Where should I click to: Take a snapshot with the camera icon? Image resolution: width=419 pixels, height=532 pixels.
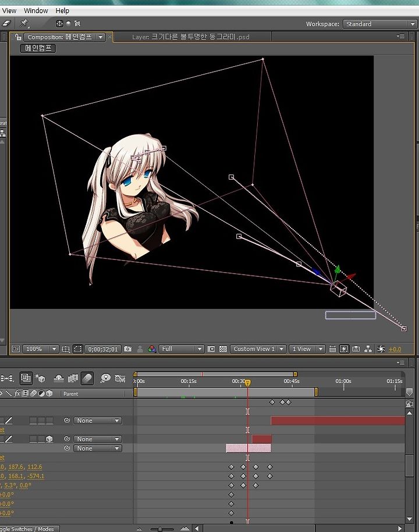pos(127,349)
